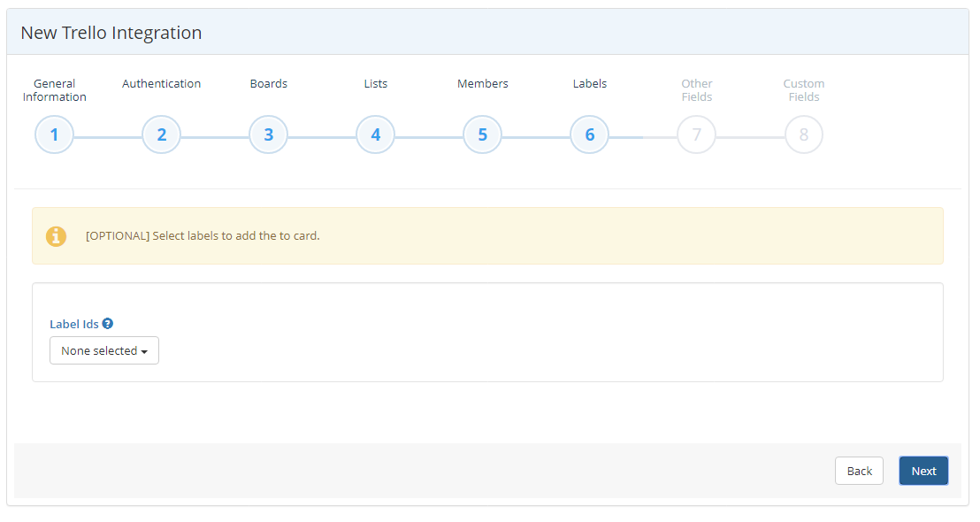Click the Labels step label
This screenshot has width=980, height=522.
click(589, 83)
